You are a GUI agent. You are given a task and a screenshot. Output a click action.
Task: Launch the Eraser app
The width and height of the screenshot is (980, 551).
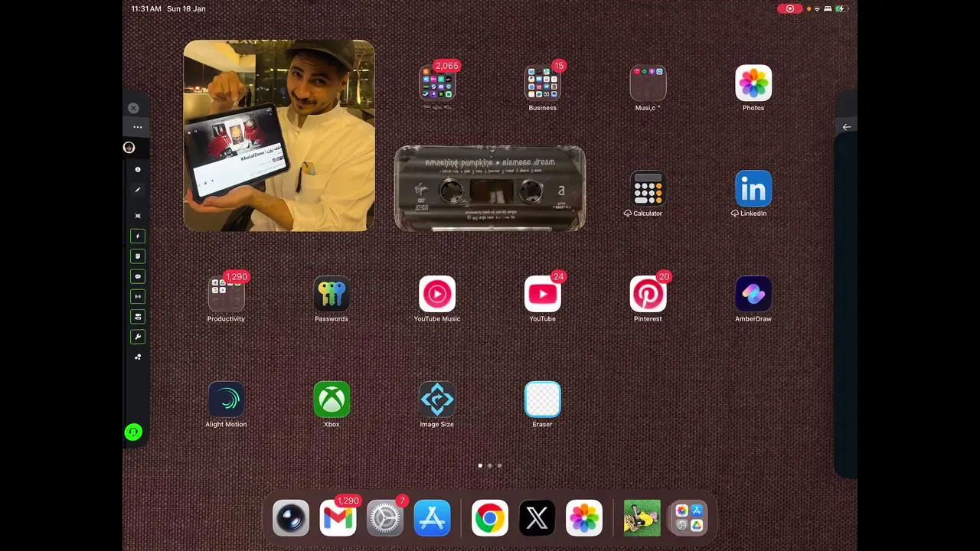tap(542, 399)
